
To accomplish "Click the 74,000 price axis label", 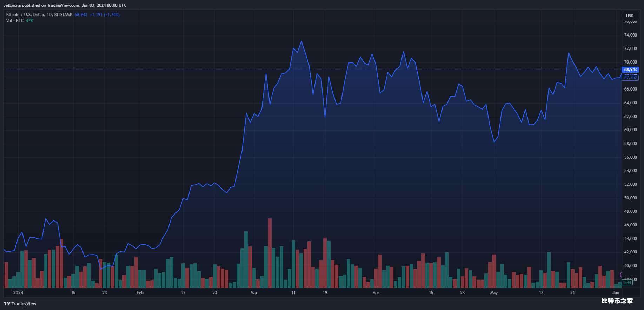I will pyautogui.click(x=630, y=35).
